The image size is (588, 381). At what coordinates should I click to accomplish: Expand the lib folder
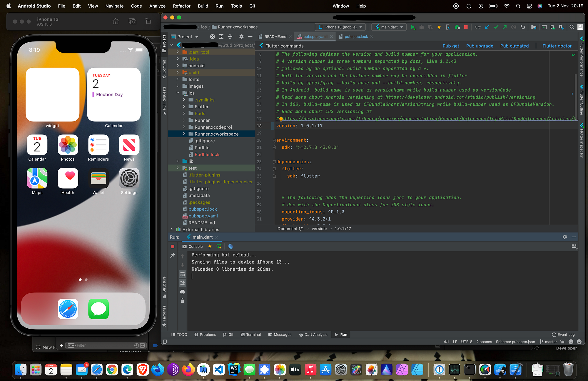point(178,161)
